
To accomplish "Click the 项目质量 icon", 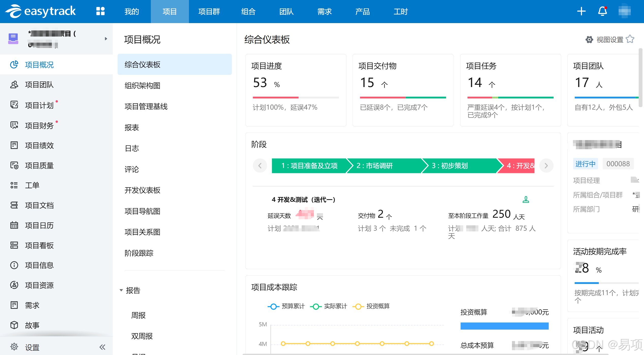I will point(14,165).
